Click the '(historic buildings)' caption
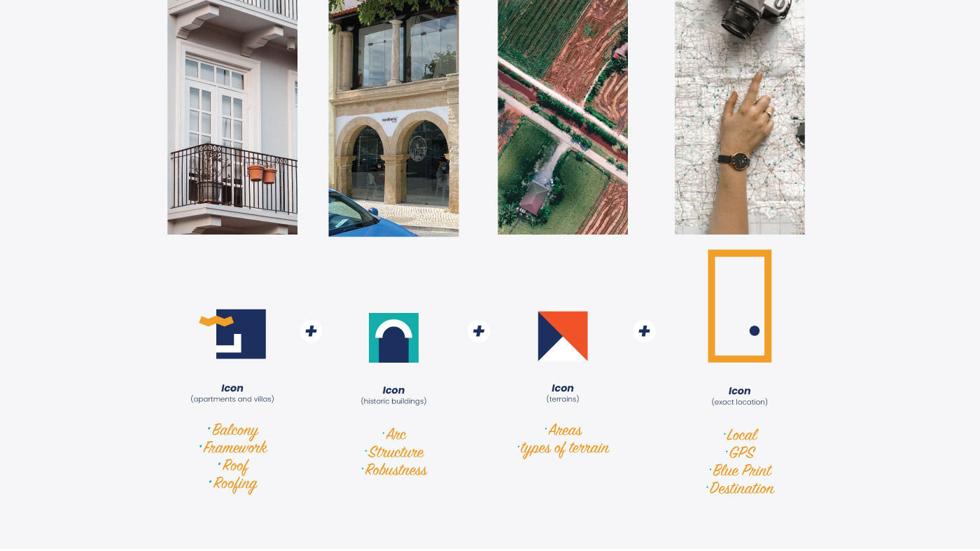 pyautogui.click(x=393, y=401)
